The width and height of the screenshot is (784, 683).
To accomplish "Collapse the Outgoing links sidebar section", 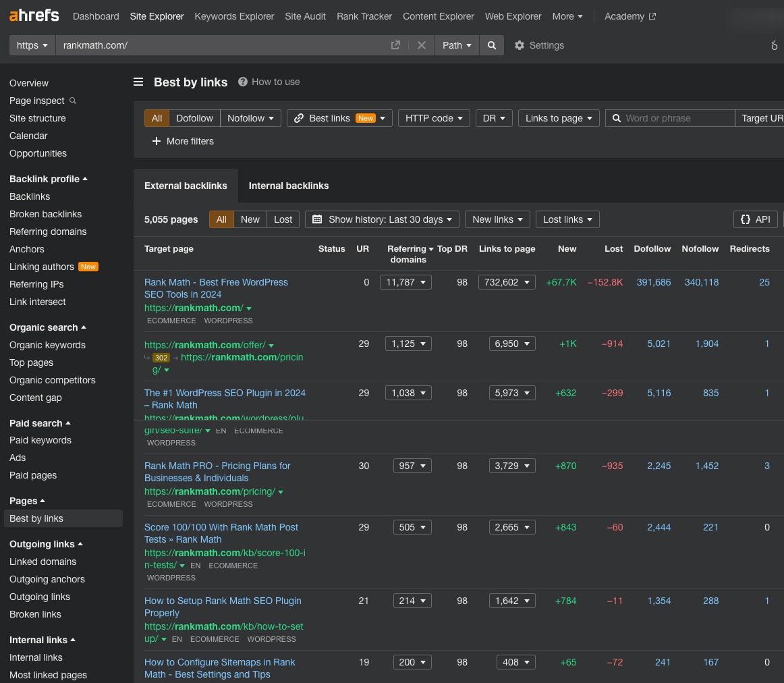I will (x=46, y=544).
